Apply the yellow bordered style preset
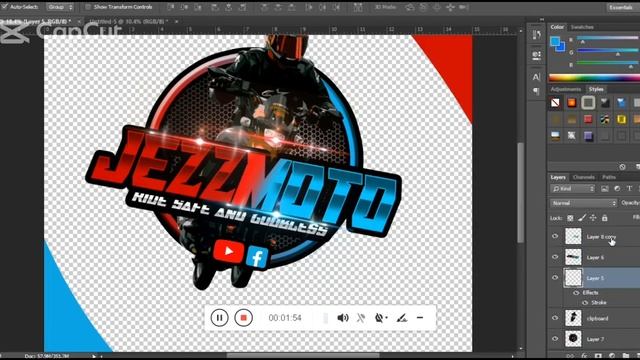Screen dimensions: 640x360 [621, 119]
